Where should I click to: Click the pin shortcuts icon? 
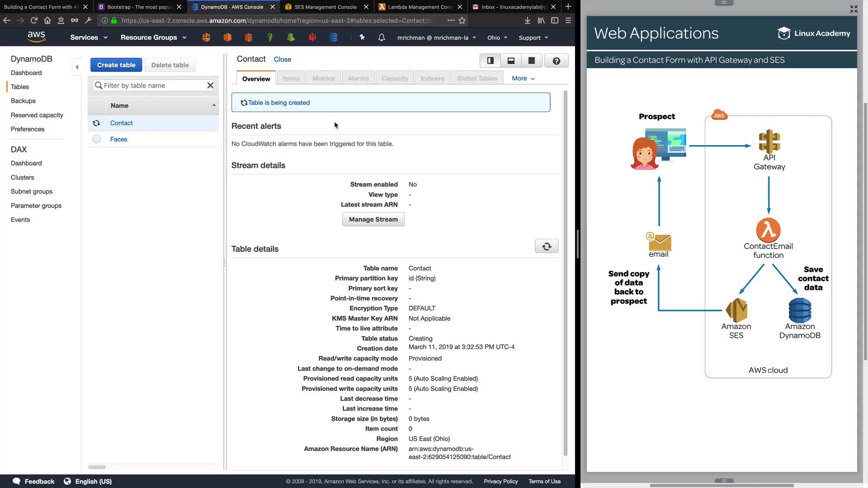[x=362, y=38]
